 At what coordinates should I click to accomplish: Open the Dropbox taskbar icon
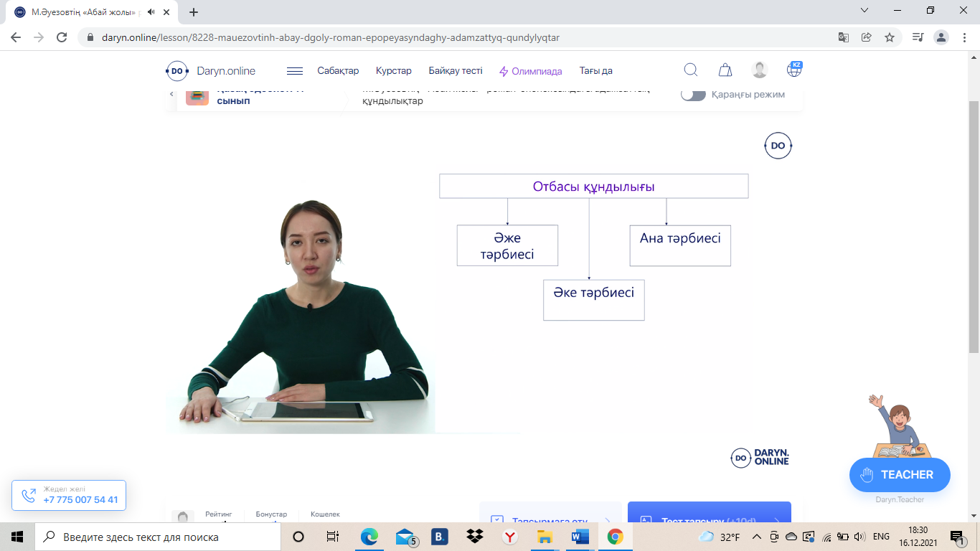pos(475,537)
